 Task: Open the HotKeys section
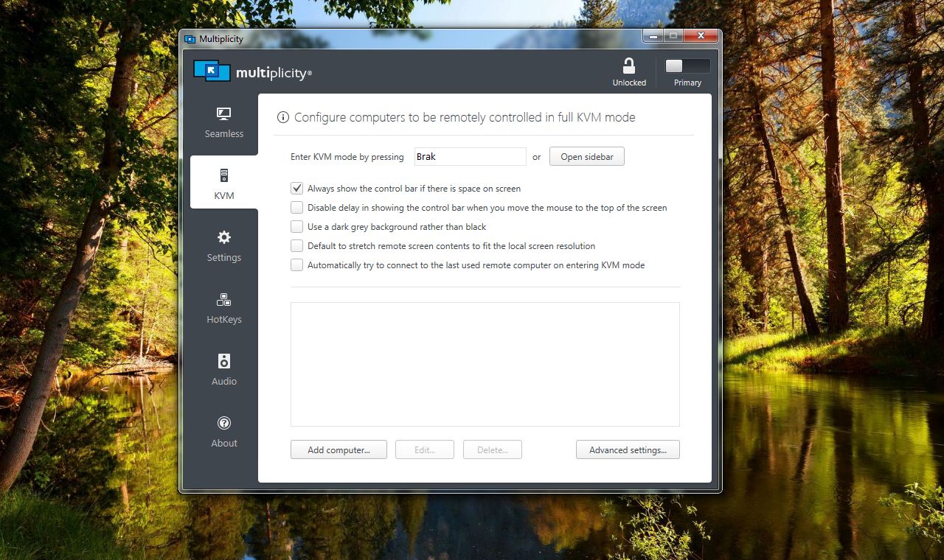[x=224, y=309]
